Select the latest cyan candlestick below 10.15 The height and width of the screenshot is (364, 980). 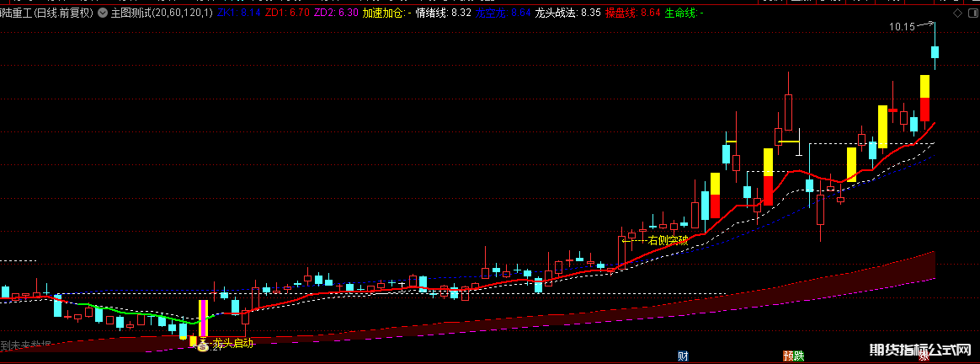point(935,52)
